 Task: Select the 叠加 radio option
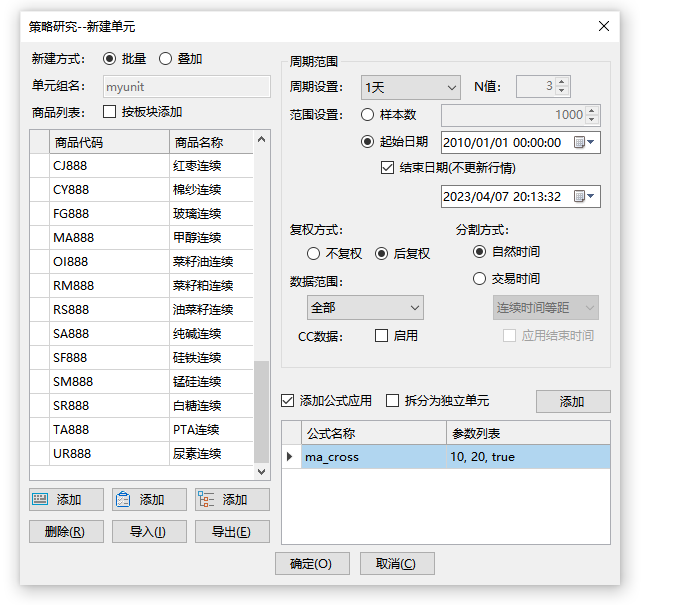pos(166,59)
